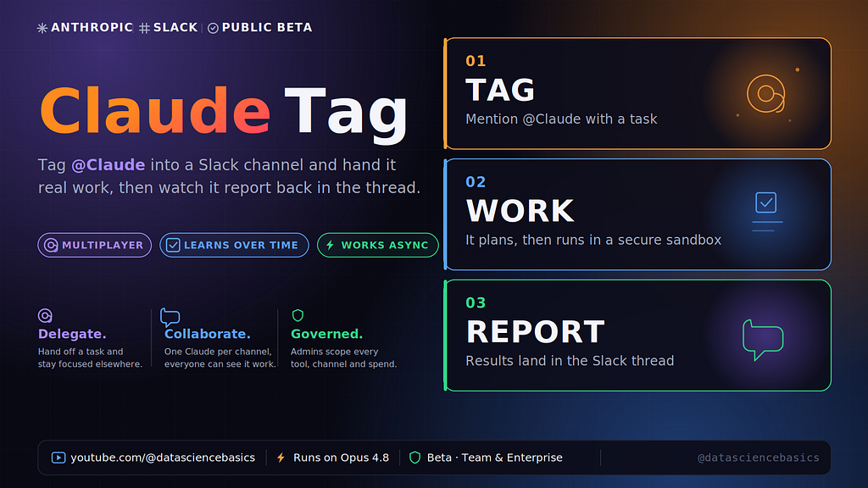Click the SLACK header label
The width and height of the screenshot is (868, 488).
(x=175, y=28)
